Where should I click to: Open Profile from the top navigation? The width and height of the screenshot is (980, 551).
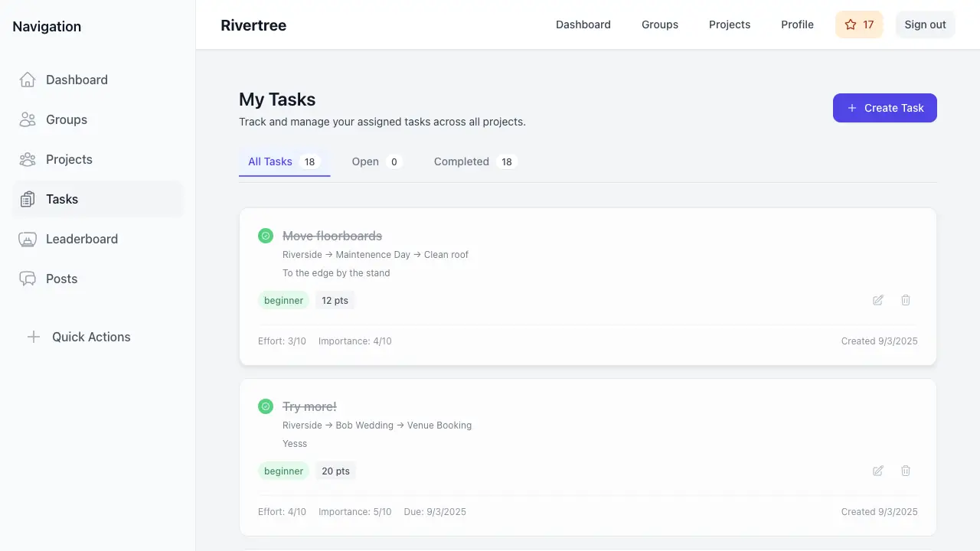(x=797, y=24)
